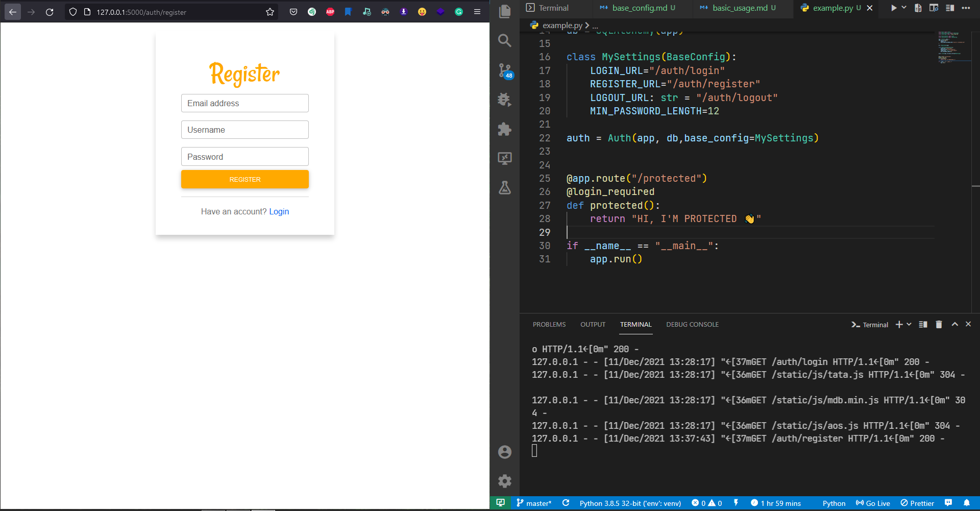Click the lightning bolt status bar icon
This screenshot has width=980, height=511.
[736, 503]
